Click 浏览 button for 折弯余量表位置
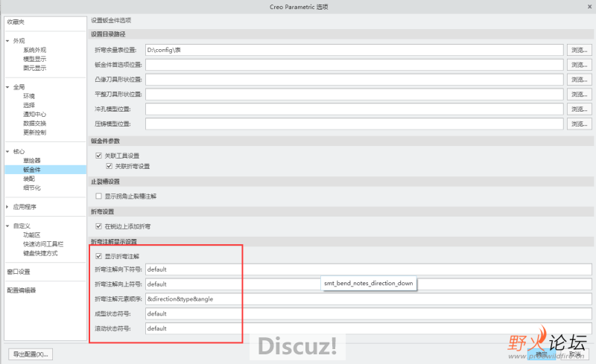Image resolution: width=596 pixels, height=364 pixels. pyautogui.click(x=580, y=50)
